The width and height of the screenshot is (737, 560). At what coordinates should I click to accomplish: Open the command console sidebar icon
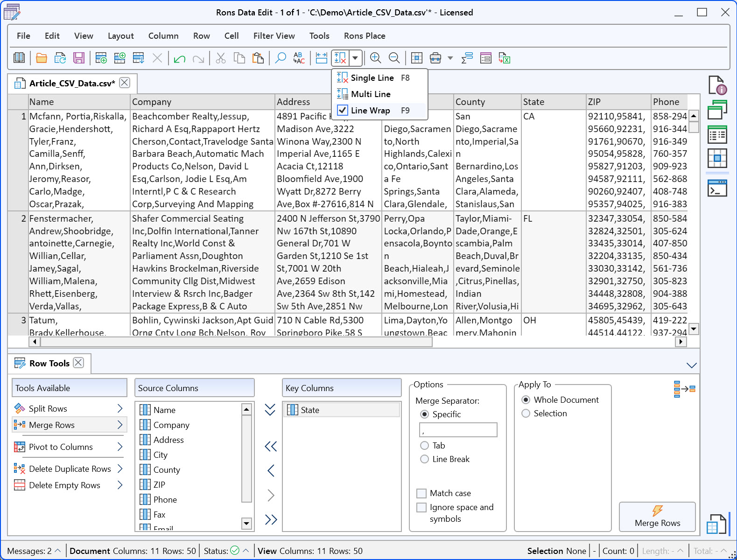(x=717, y=188)
